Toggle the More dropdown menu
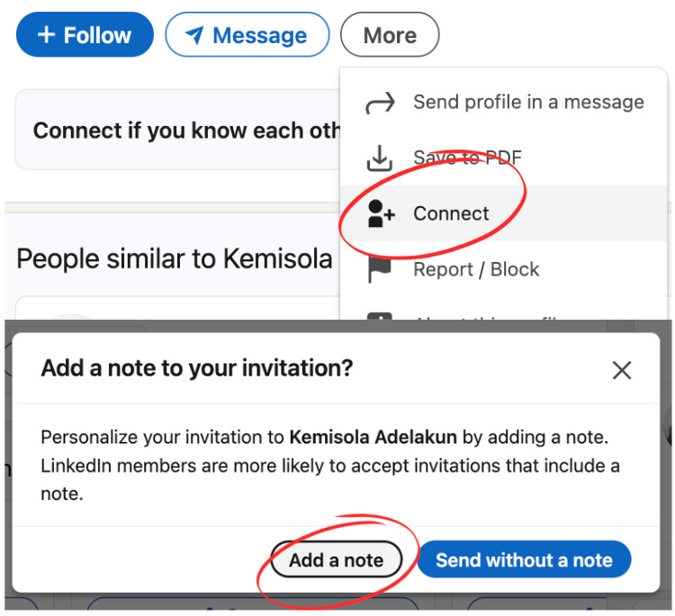Viewport: 675px width, 616px height. [390, 35]
